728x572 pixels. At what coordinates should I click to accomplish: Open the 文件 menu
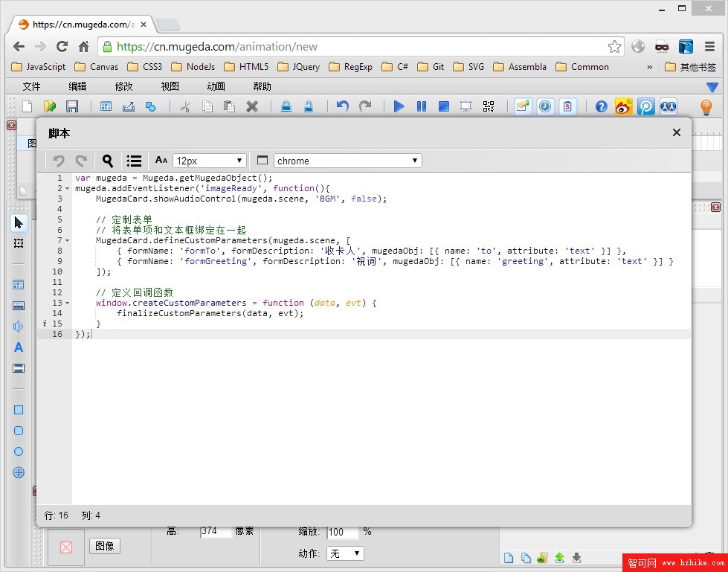point(31,86)
